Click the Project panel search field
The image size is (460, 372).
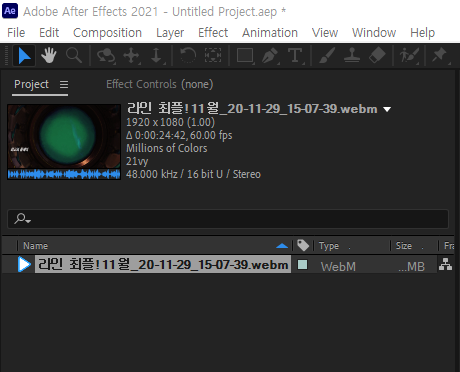(228, 219)
